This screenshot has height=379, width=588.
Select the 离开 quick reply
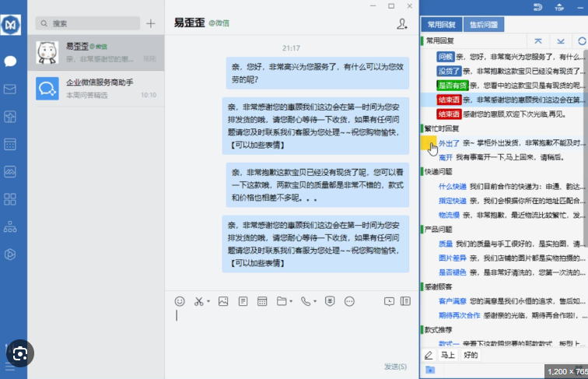click(x=503, y=157)
